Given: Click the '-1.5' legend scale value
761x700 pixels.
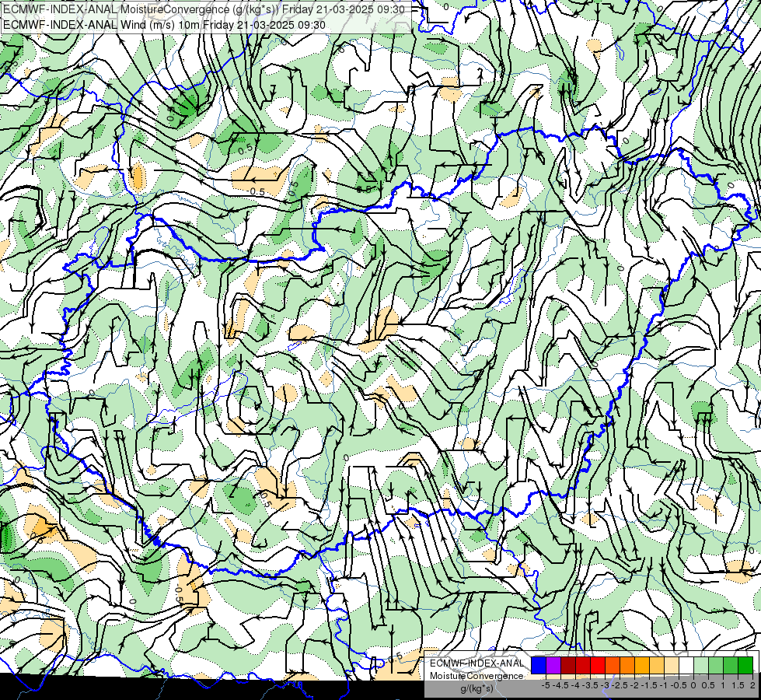Looking at the screenshot, I should pos(649,685).
